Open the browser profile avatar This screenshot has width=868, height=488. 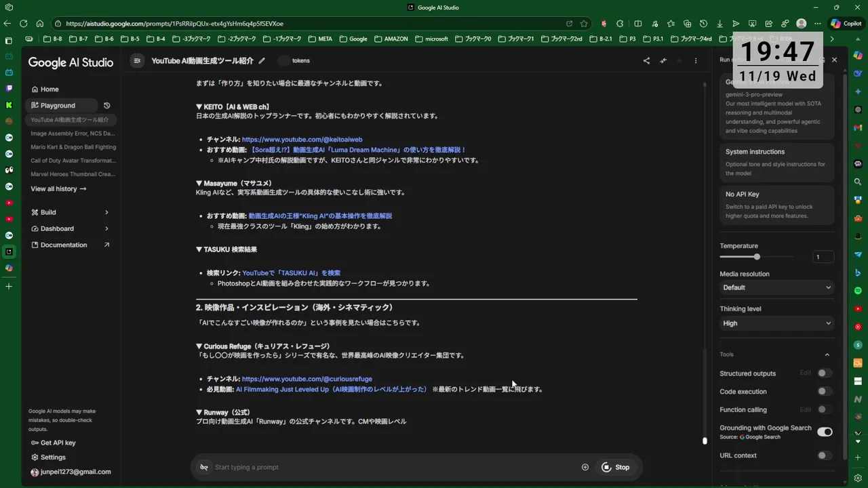point(802,23)
